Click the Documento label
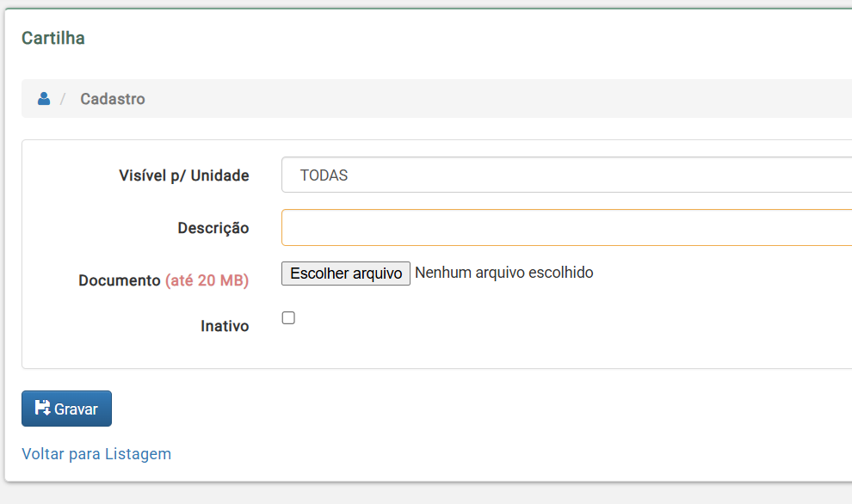 tap(119, 280)
